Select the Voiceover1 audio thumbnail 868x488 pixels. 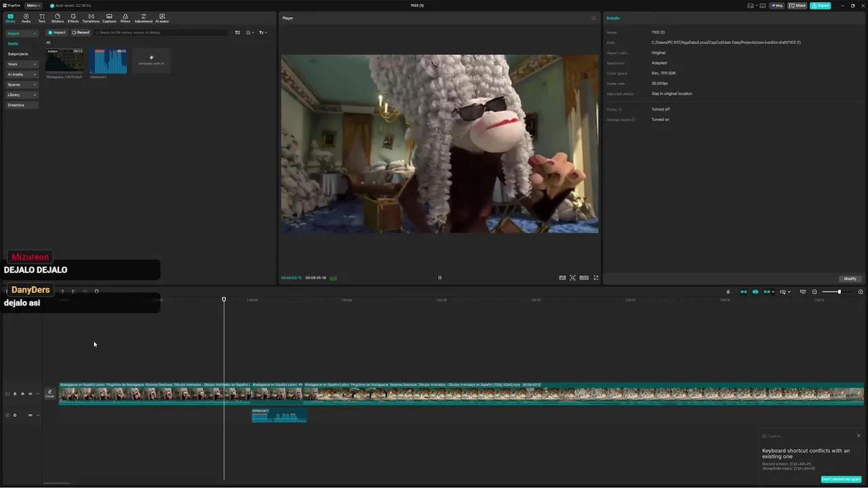(x=108, y=61)
